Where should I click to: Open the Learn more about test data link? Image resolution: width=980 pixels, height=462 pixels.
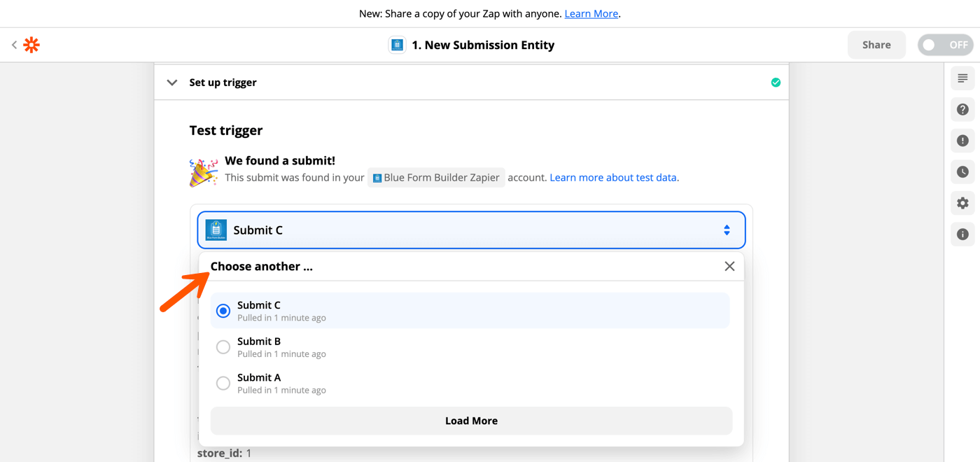pos(613,177)
